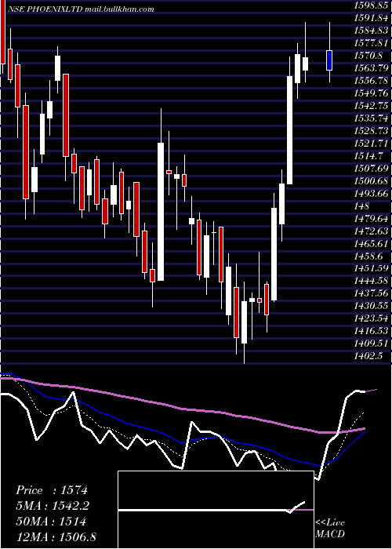The image size is (392, 549).
Task: Click the 1556.78 price axis label
Action: [372, 81]
